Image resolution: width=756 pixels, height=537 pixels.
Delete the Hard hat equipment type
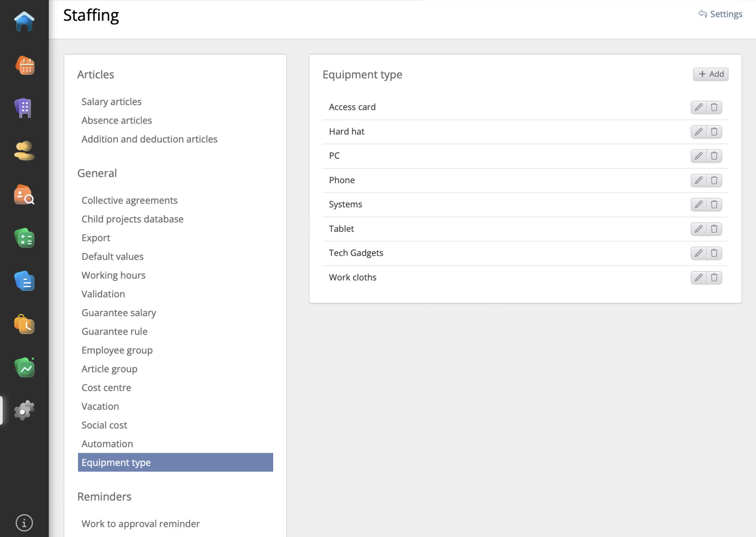pos(714,132)
